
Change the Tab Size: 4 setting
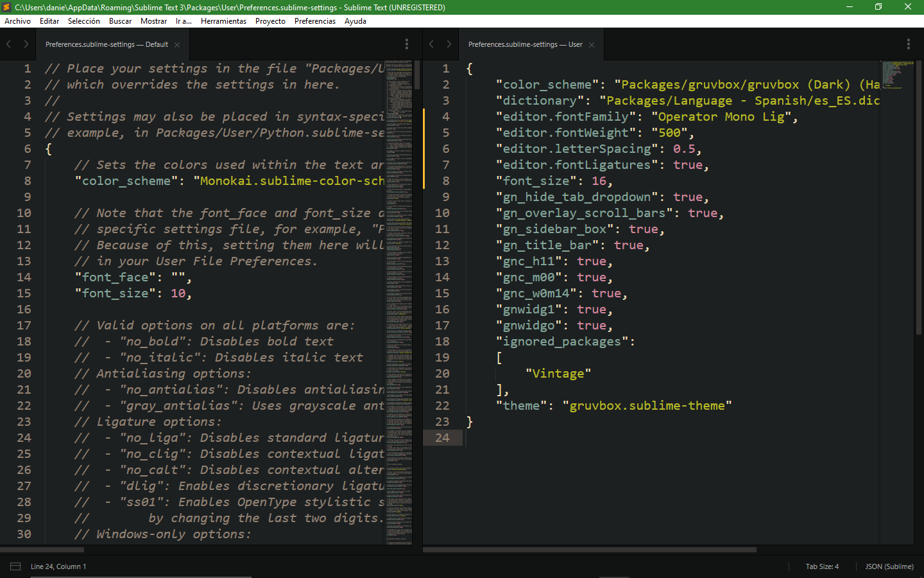(822, 566)
